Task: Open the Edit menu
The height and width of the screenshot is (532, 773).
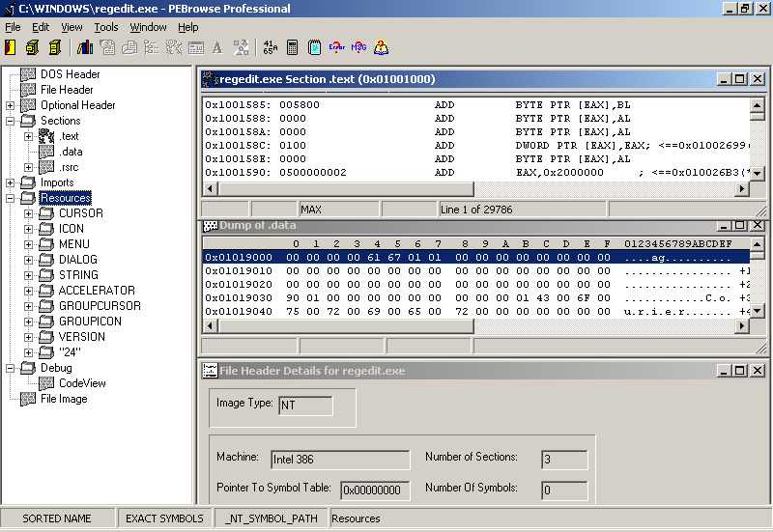Action: [41, 27]
